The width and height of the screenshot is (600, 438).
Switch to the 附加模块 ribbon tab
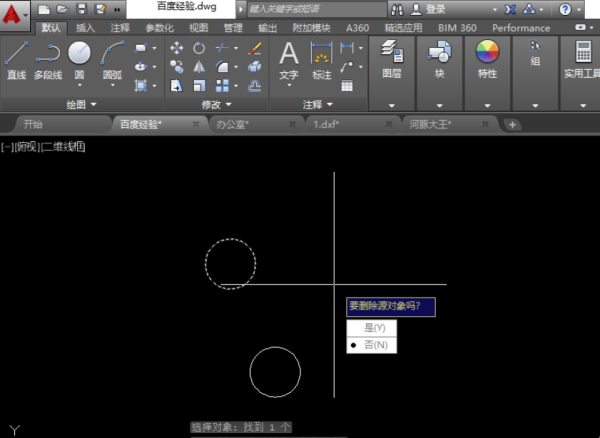(311, 28)
